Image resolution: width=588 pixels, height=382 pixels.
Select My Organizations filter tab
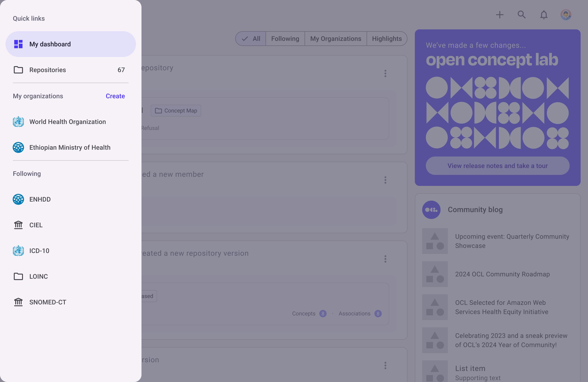pyautogui.click(x=336, y=39)
